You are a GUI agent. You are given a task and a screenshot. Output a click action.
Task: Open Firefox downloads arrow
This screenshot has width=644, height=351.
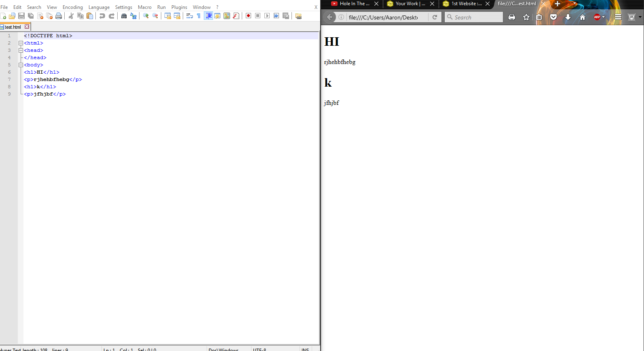pos(568,17)
